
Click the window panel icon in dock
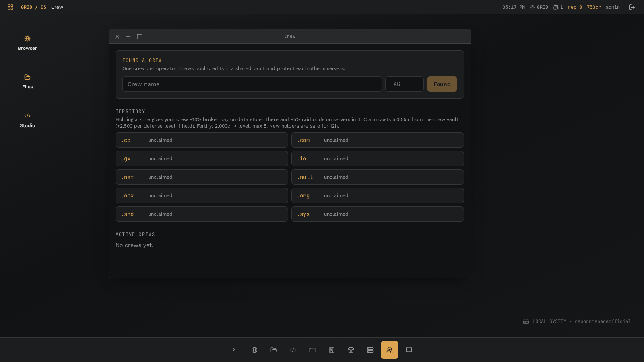[x=312, y=350]
